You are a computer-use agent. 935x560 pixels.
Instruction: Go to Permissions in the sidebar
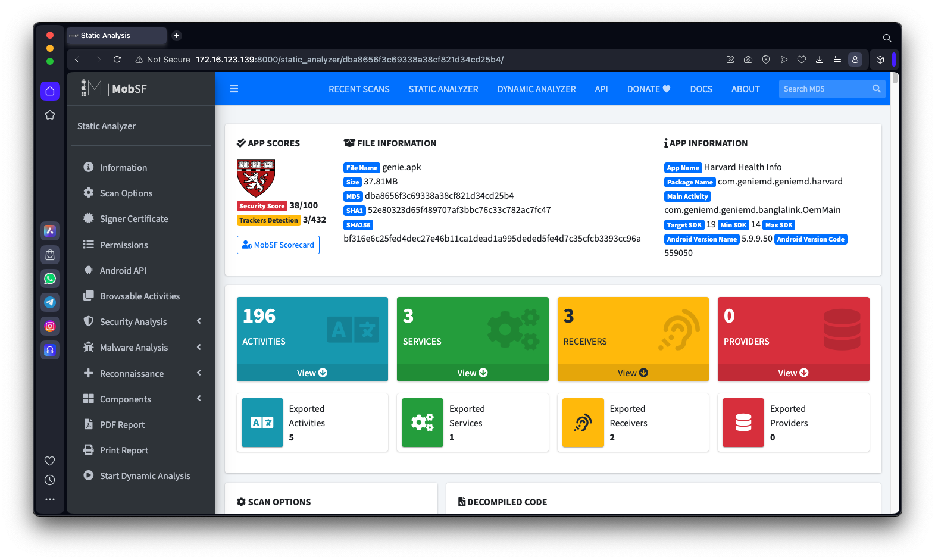(141, 245)
